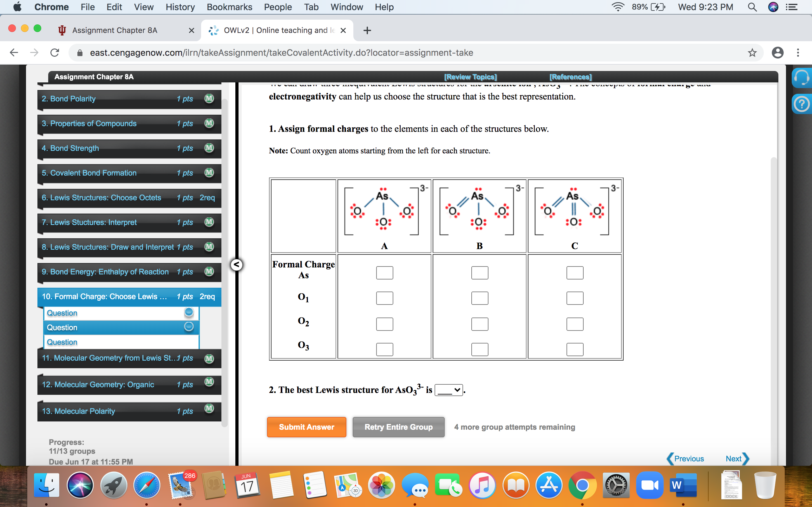Click the Review Topics link
This screenshot has height=507, width=812.
pyautogui.click(x=471, y=77)
